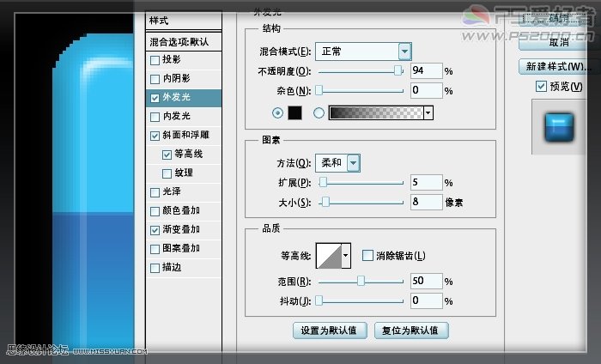Click the 扩展 value field showing 5

(426, 182)
